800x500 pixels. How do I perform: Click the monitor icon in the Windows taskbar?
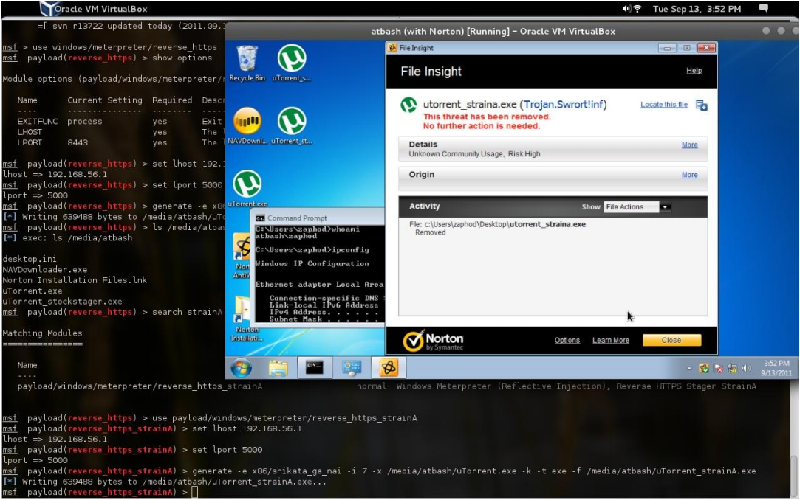pyautogui.click(x=352, y=368)
